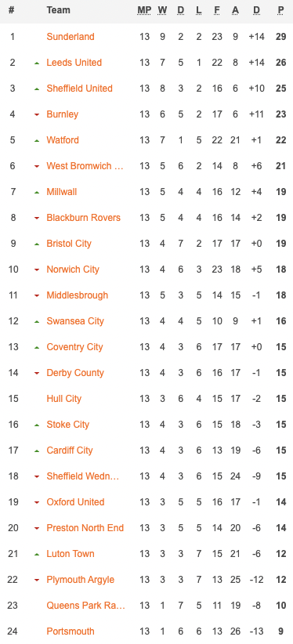293x644 pixels.
Task: Click the green up arrow beside Swansea City
Action: click(x=37, y=321)
